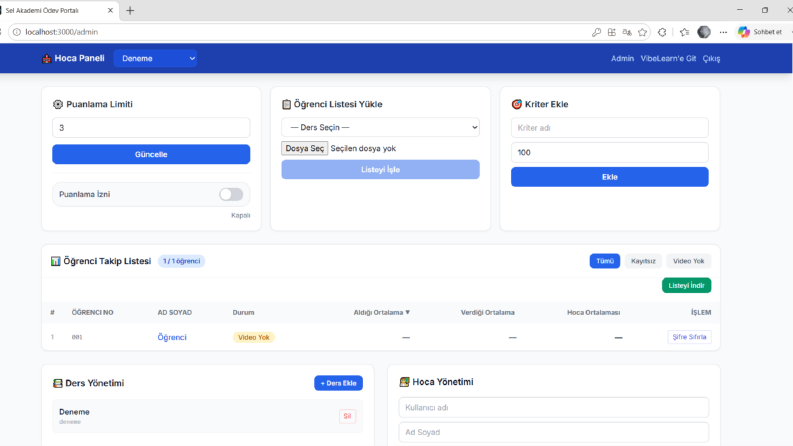Focus the Puanlama Limiti value field
This screenshot has height=446, width=793.
pyautogui.click(x=151, y=128)
